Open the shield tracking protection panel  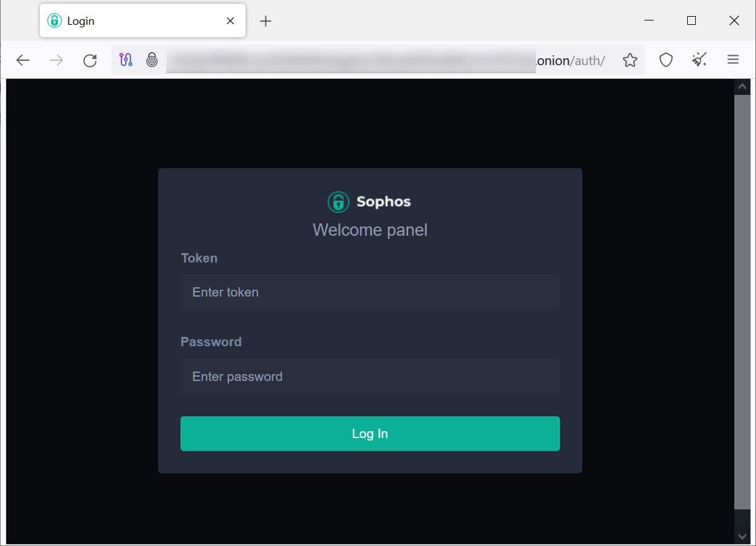pos(666,60)
